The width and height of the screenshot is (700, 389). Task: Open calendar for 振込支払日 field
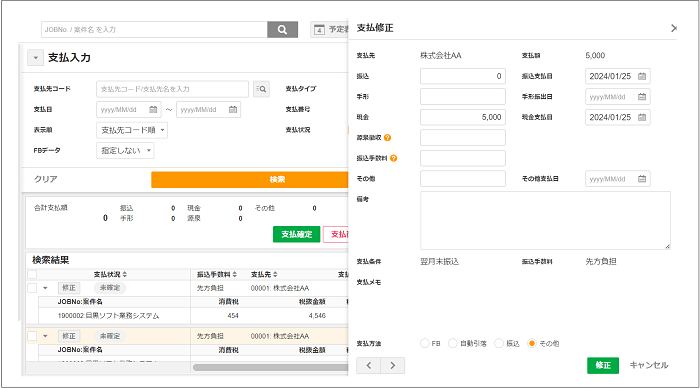(x=642, y=76)
